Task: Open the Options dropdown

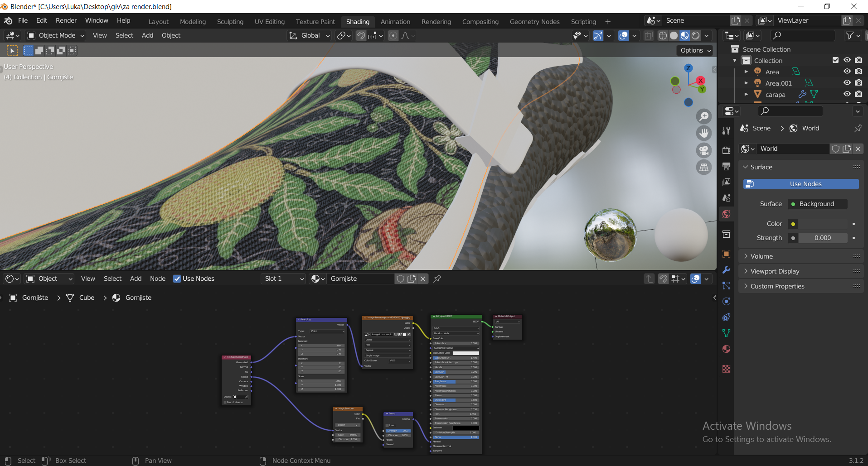Action: click(x=694, y=50)
